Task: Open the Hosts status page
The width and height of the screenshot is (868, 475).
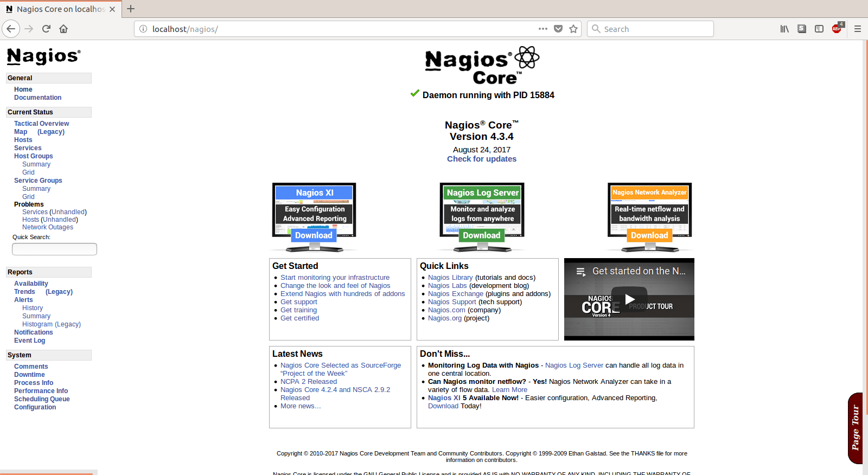Action: (x=23, y=140)
